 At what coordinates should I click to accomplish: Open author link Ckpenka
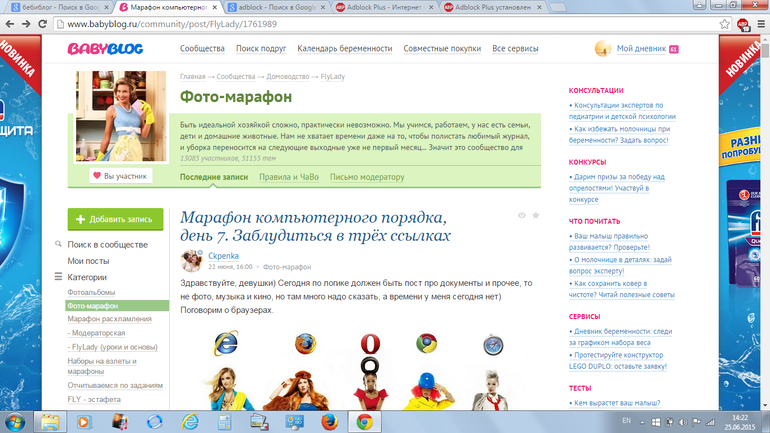click(x=223, y=256)
